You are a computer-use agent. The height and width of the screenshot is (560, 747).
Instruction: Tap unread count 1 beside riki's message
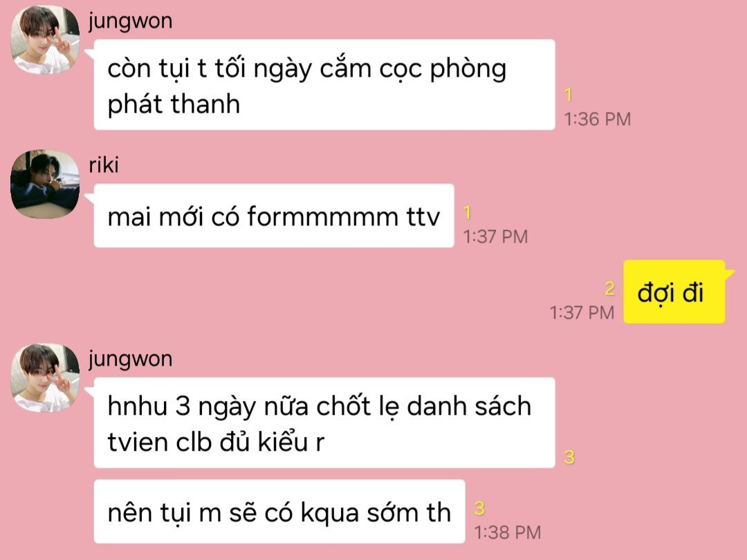point(468,212)
